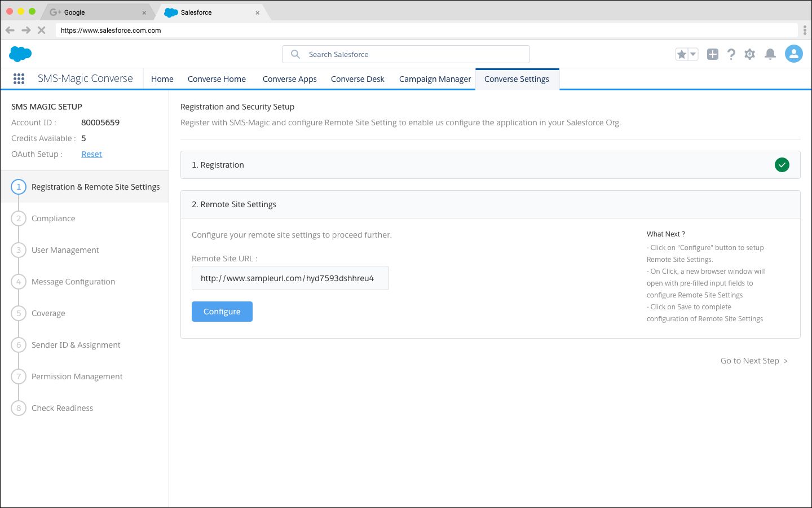812x508 pixels.
Task: Select Registration & Remote Site Settings step
Action: 85,187
